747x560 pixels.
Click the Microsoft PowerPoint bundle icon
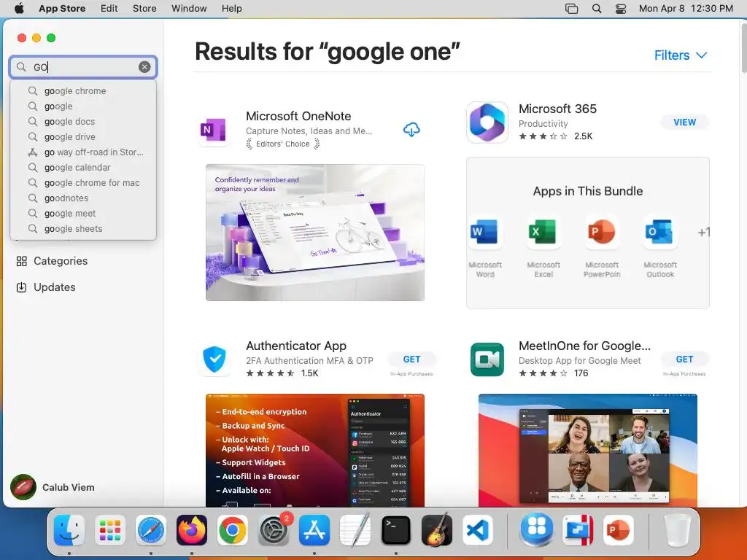tap(601, 232)
